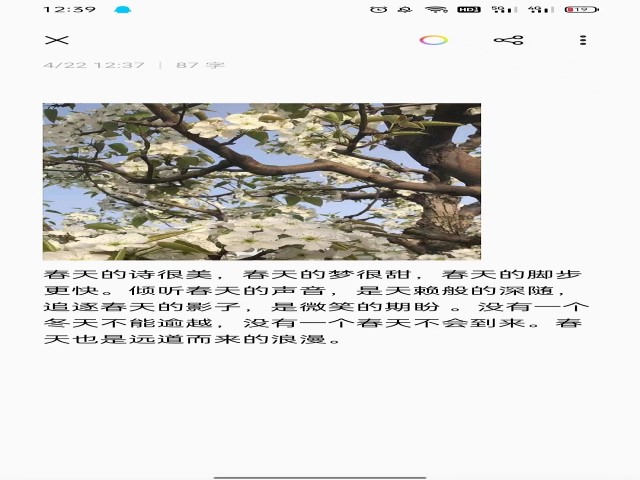Tap the battery indicator
640x480 pixels.
(582, 9)
